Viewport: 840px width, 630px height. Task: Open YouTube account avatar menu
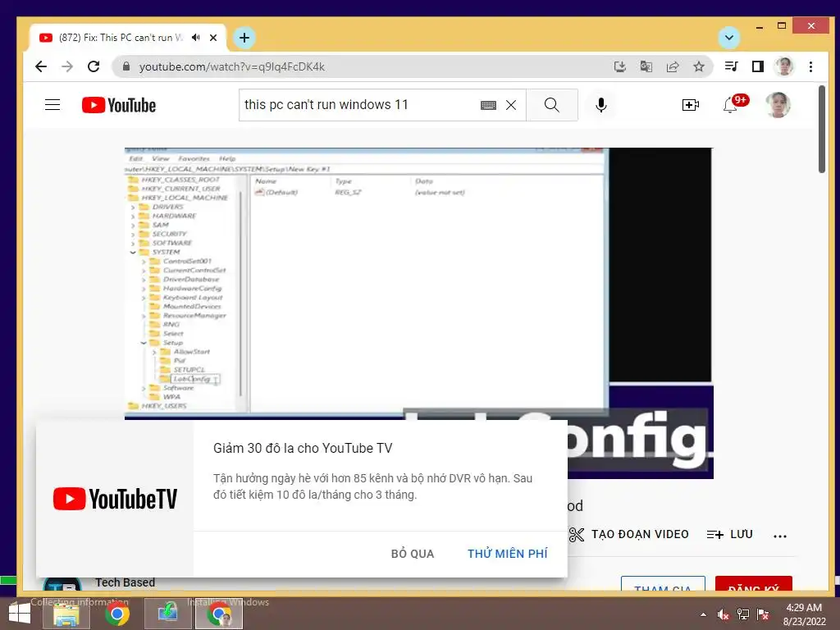pyautogui.click(x=778, y=105)
